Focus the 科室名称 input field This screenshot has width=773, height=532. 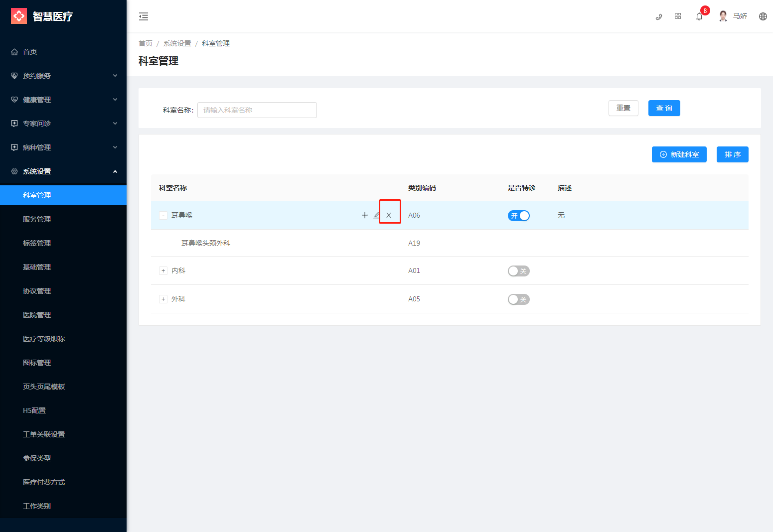257,110
